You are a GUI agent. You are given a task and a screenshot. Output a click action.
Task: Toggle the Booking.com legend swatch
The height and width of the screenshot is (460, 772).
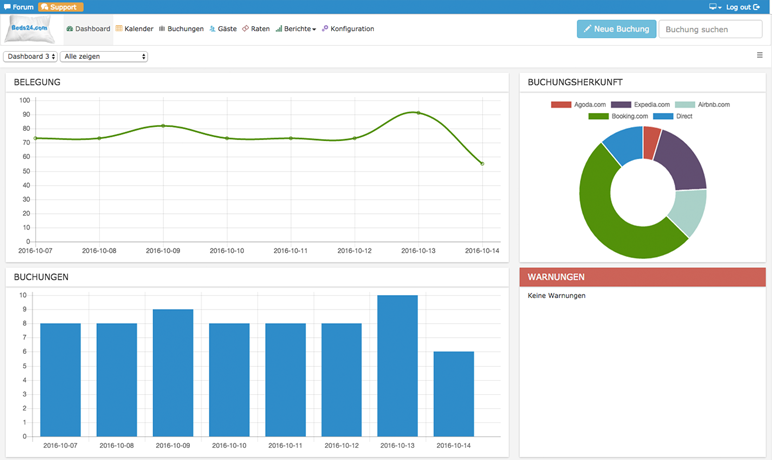[x=598, y=116]
